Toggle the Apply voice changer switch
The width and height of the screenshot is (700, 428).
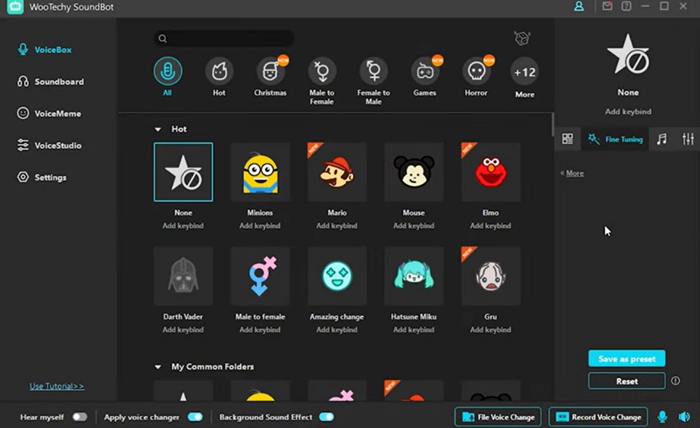pyautogui.click(x=195, y=417)
